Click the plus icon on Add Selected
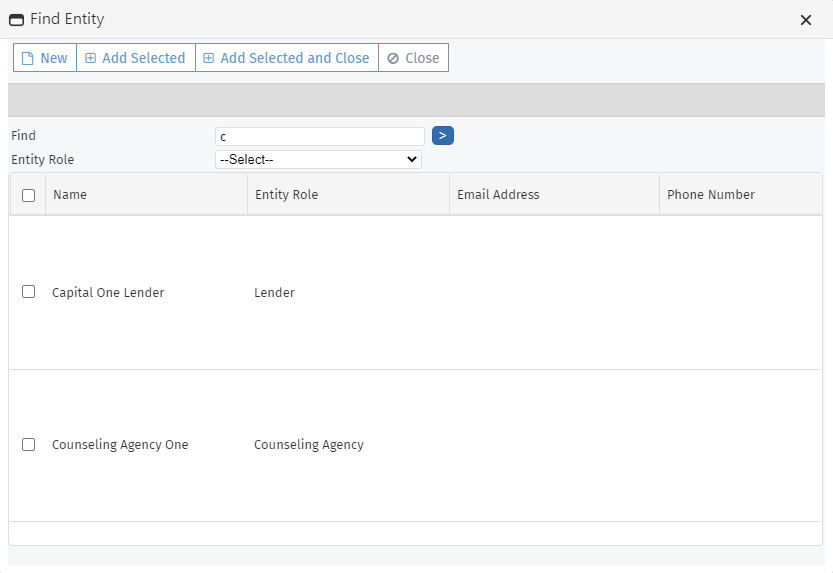833x573 pixels. [91, 58]
